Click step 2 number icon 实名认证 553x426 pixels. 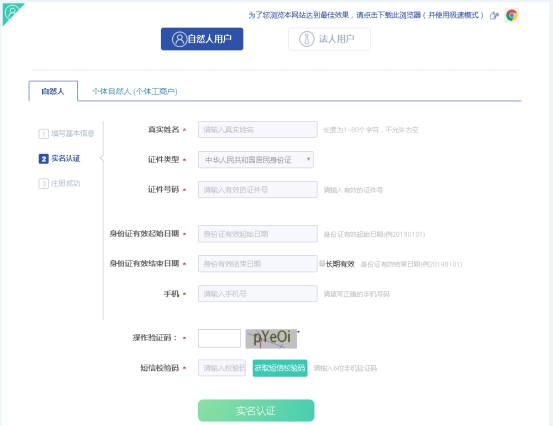(43, 159)
